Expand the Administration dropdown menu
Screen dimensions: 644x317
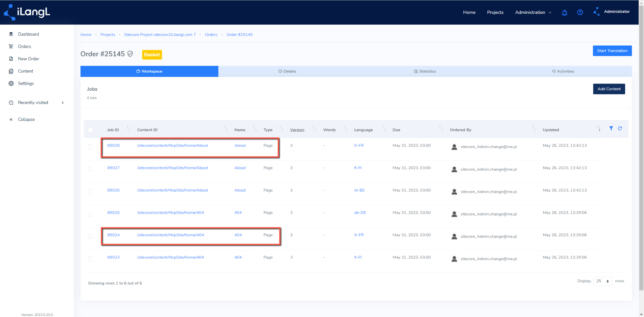click(533, 12)
